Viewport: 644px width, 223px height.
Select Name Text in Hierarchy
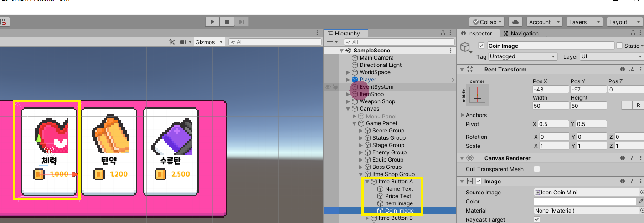pos(399,189)
